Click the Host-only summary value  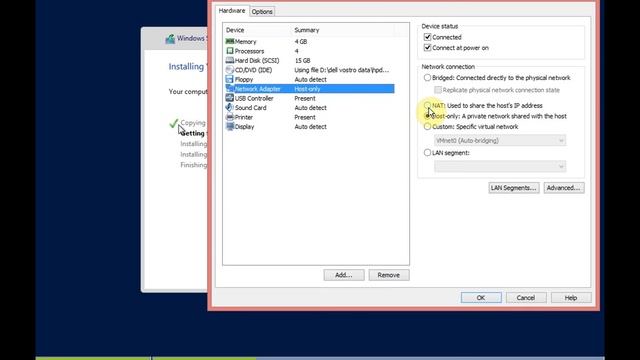click(x=307, y=89)
